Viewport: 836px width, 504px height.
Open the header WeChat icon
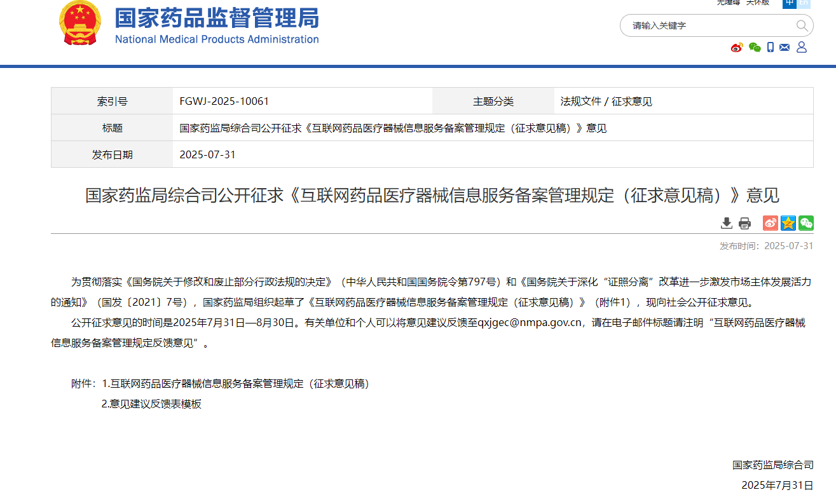point(755,47)
